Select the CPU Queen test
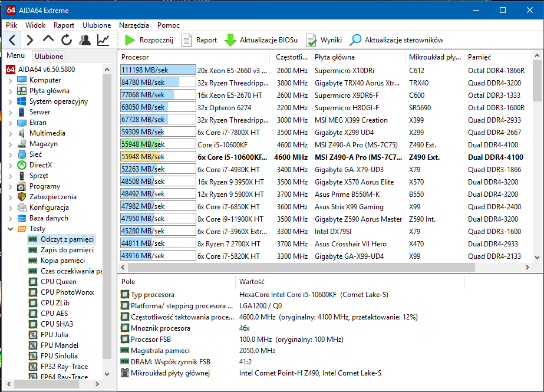This screenshot has height=392, width=544. (x=58, y=282)
